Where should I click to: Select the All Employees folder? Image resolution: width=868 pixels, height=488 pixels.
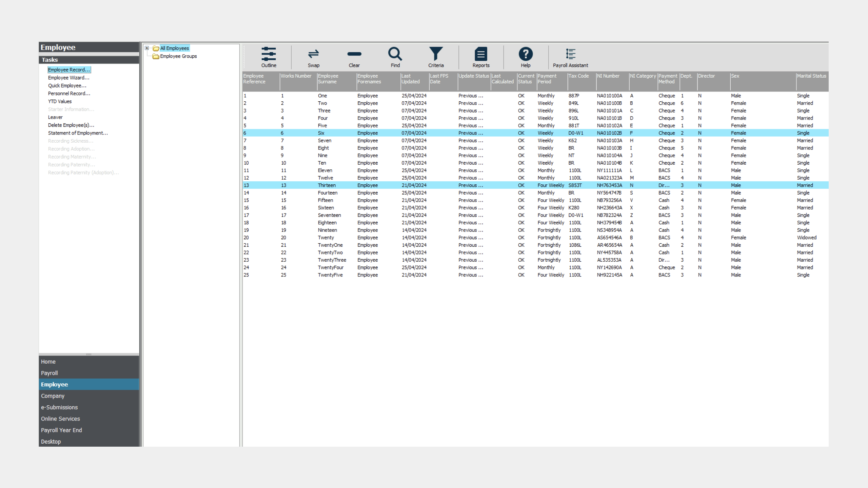[x=174, y=48]
